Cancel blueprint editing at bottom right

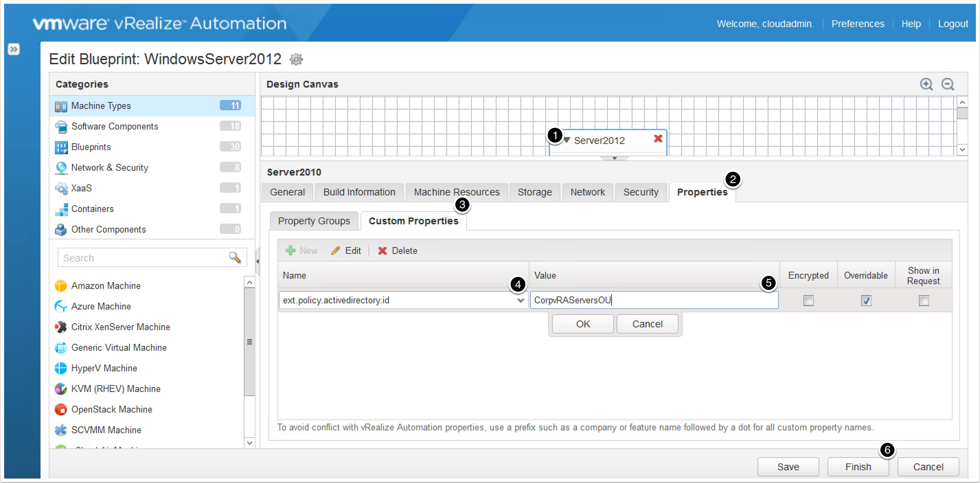click(928, 467)
